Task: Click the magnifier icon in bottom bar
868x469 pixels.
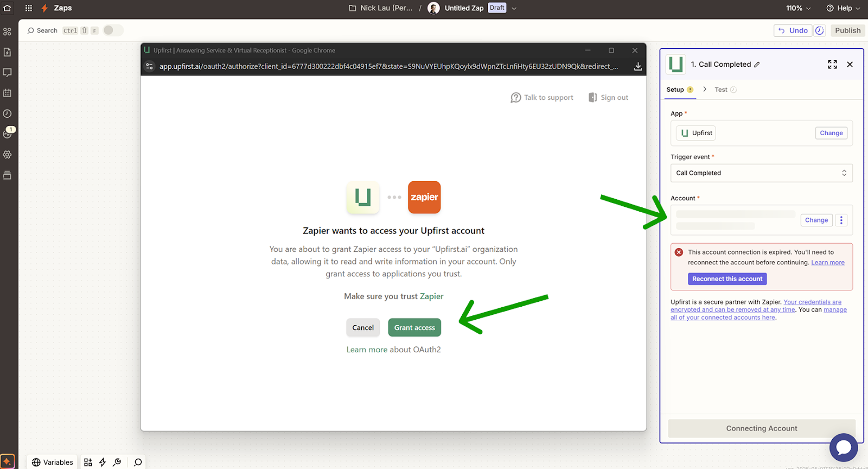Action: (138, 462)
